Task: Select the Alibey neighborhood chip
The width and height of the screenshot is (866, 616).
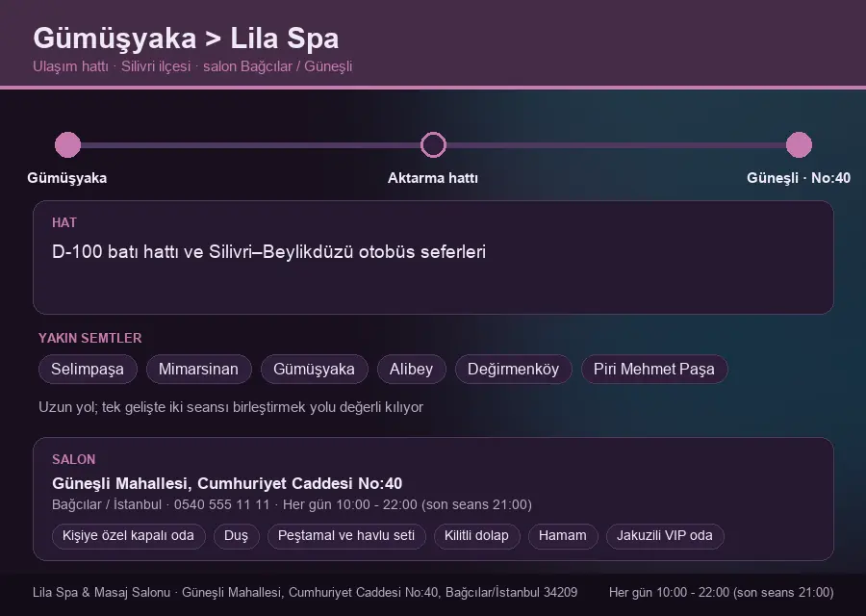Action: [x=411, y=369]
